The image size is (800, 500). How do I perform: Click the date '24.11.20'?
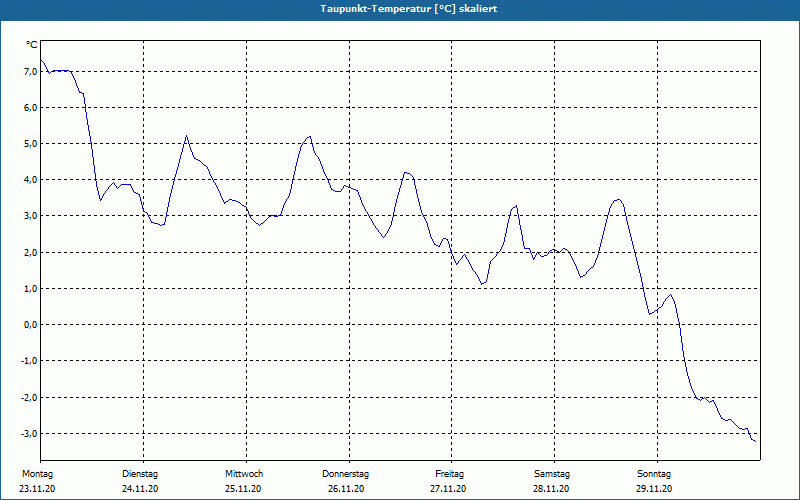pos(140,489)
